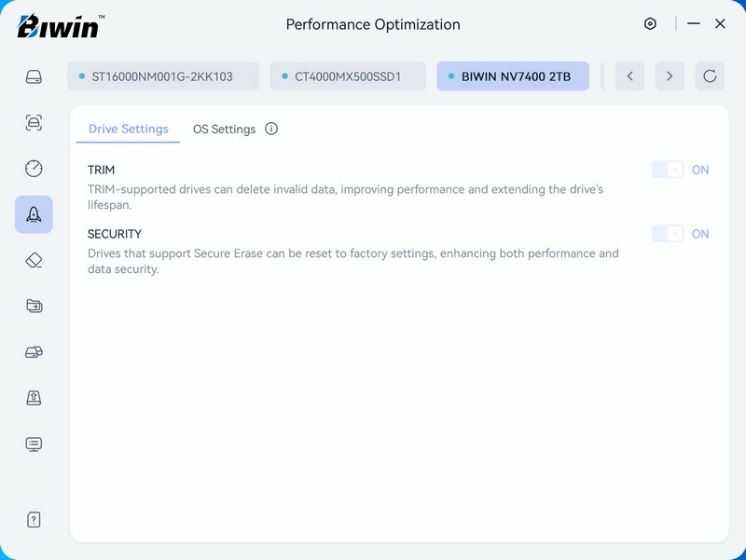
Task: Toggle the SECURITY switch
Action: pos(668,234)
